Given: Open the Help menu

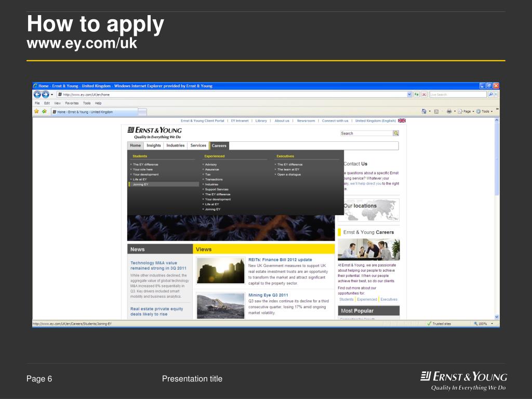Looking at the screenshot, I should tap(98, 103).
